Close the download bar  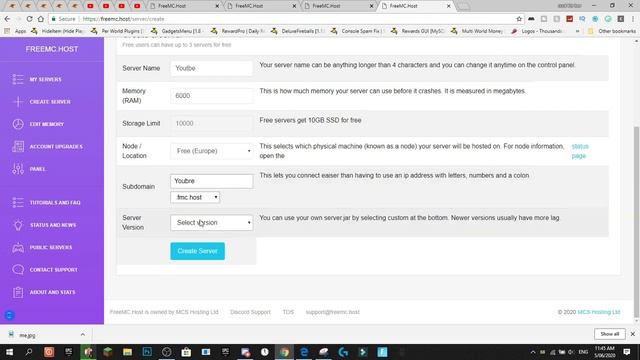(x=633, y=334)
